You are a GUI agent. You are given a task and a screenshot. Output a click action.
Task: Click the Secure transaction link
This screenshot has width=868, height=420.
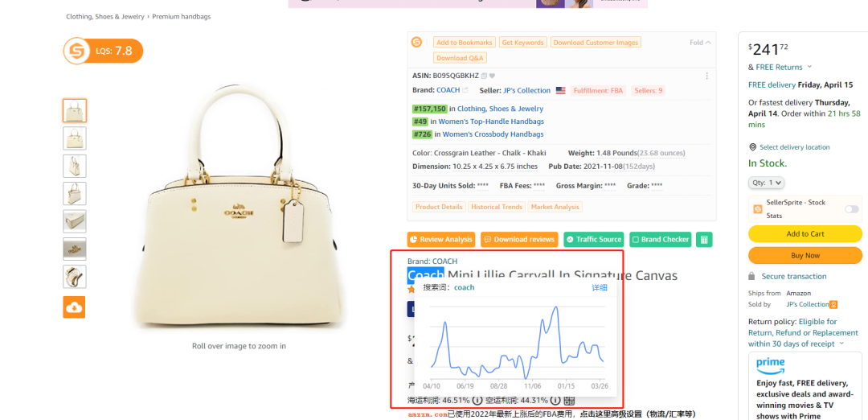(x=794, y=276)
